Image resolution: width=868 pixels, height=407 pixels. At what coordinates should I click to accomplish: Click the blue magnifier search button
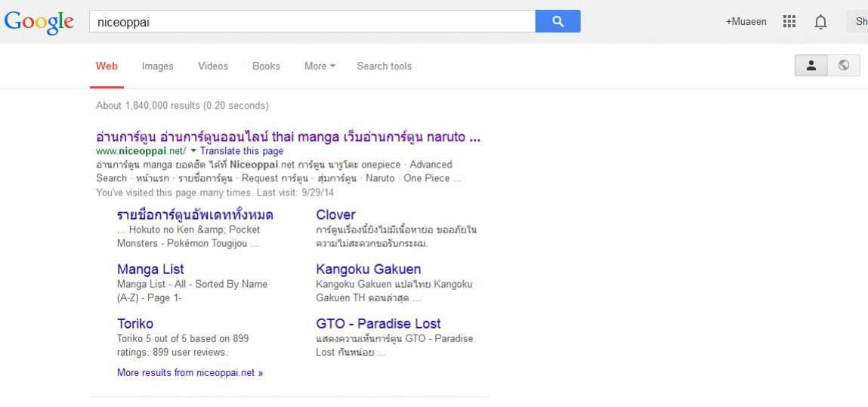[558, 22]
